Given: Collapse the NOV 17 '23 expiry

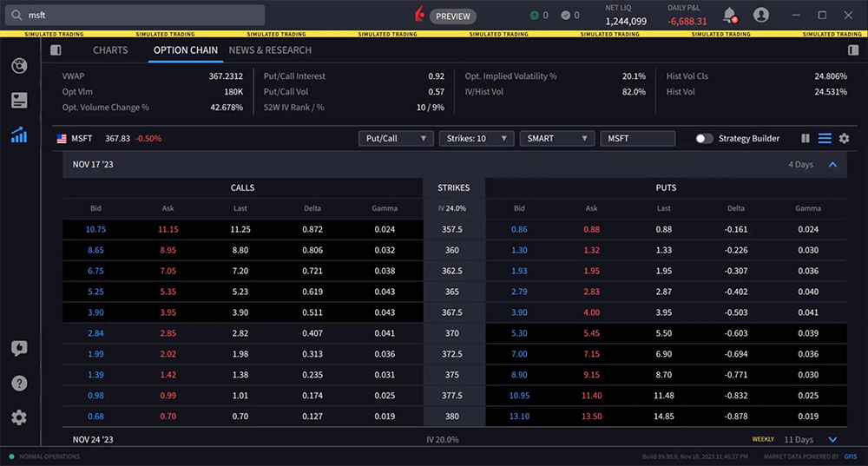Looking at the screenshot, I should [x=832, y=164].
